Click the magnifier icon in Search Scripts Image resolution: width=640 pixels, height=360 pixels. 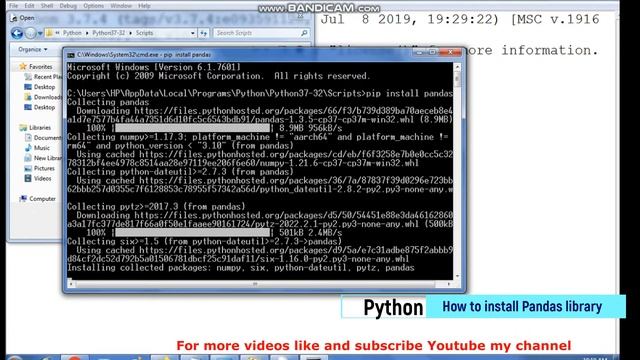pos(304,33)
